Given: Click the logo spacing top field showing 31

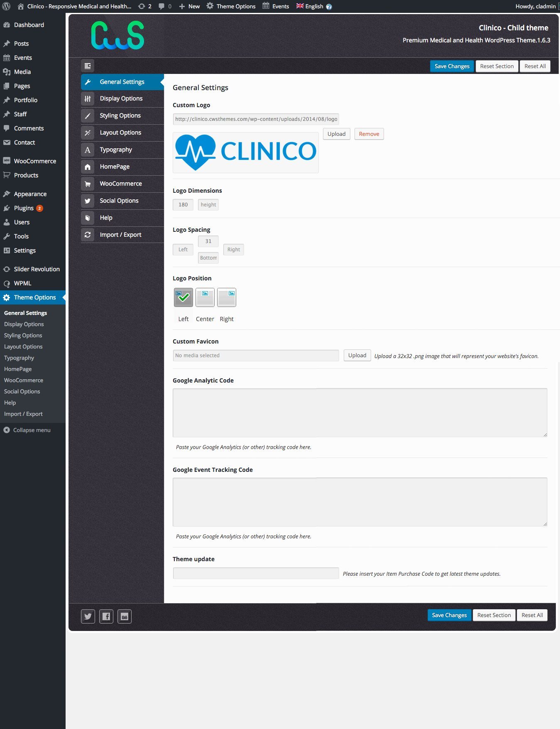Looking at the screenshot, I should (208, 241).
